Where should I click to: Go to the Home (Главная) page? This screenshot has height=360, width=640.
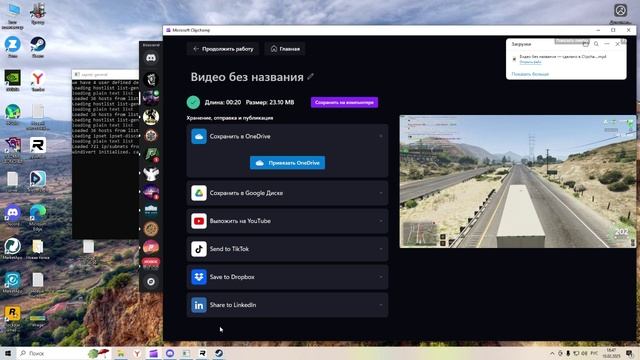(285, 49)
